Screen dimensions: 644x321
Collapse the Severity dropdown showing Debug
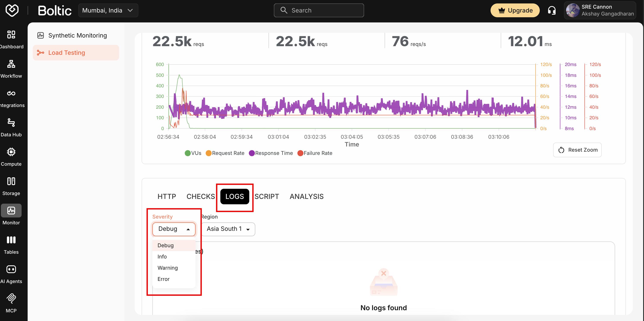pos(174,229)
